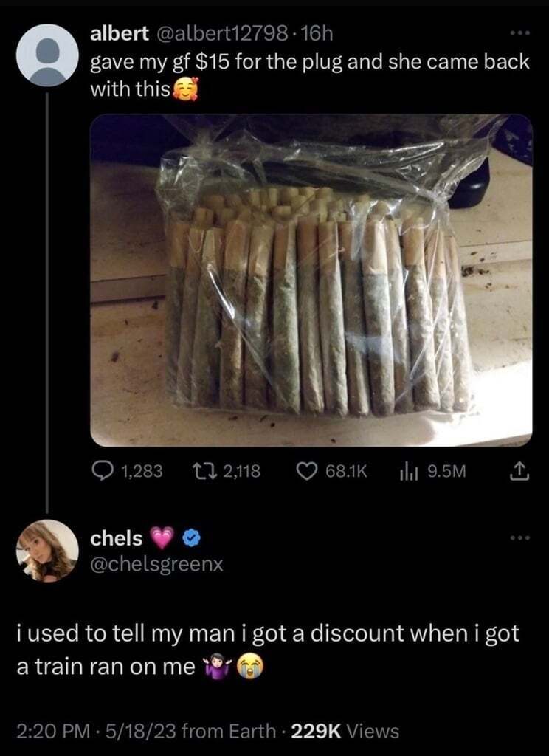Click the display name albert

pyautogui.click(x=120, y=32)
